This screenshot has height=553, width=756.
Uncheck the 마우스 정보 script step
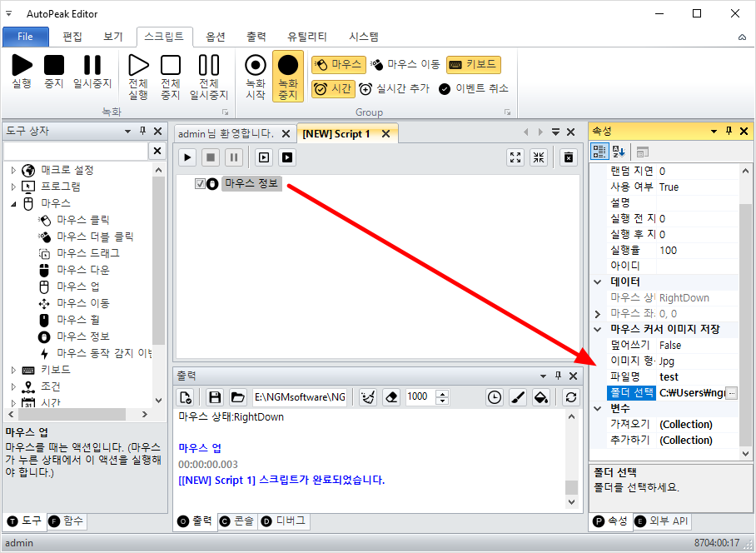pyautogui.click(x=200, y=184)
